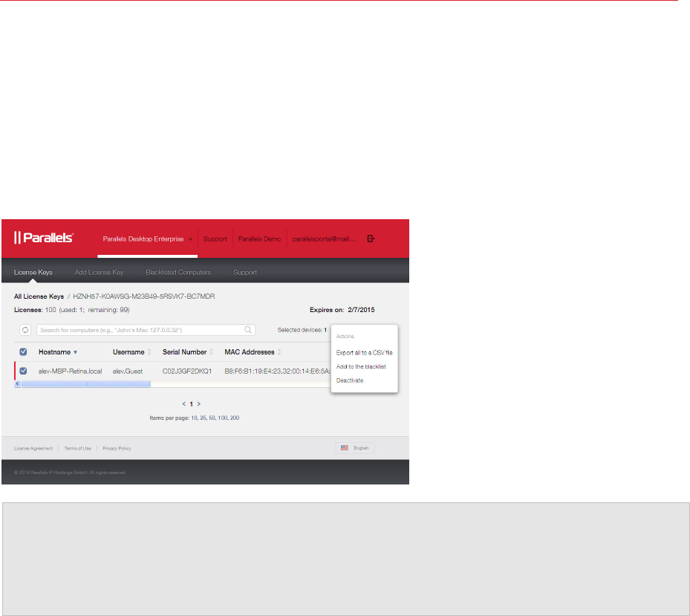Image resolution: width=690 pixels, height=616 pixels.
Task: Click username cell alev,Guest
Action: [x=128, y=372]
